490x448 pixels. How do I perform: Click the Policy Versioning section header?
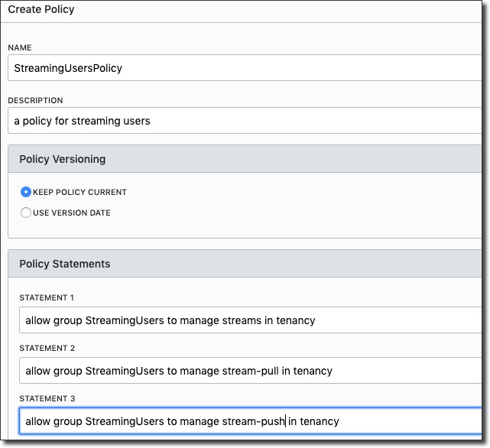(x=63, y=160)
